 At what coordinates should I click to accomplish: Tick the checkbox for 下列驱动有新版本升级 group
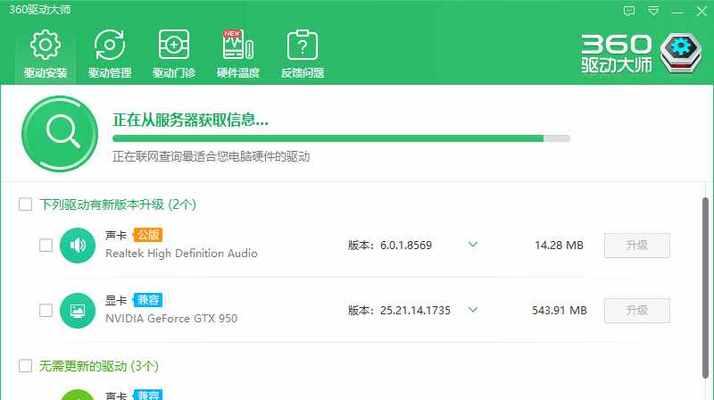[x=26, y=204]
